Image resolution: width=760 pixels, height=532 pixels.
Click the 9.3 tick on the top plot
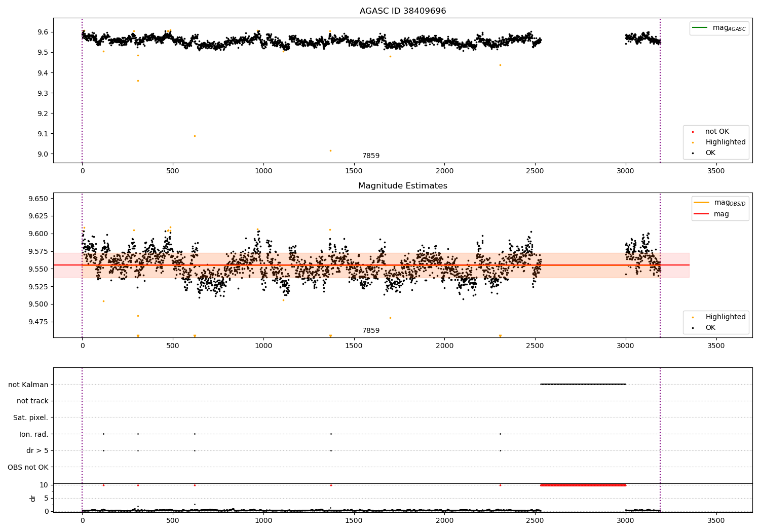click(42, 93)
